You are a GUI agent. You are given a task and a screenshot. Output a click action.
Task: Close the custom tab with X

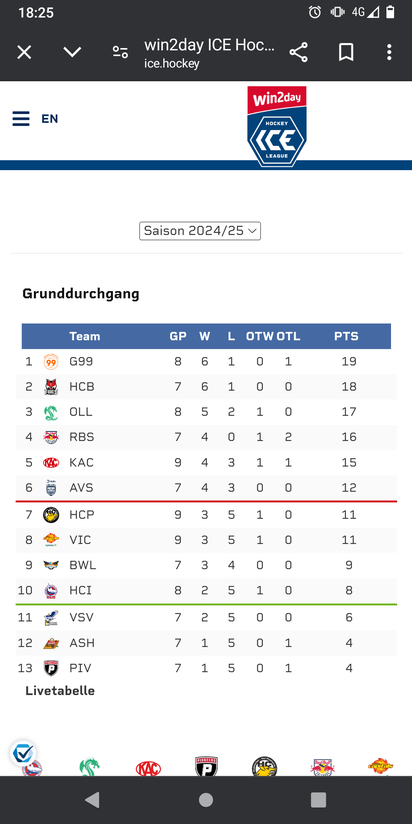[24, 52]
